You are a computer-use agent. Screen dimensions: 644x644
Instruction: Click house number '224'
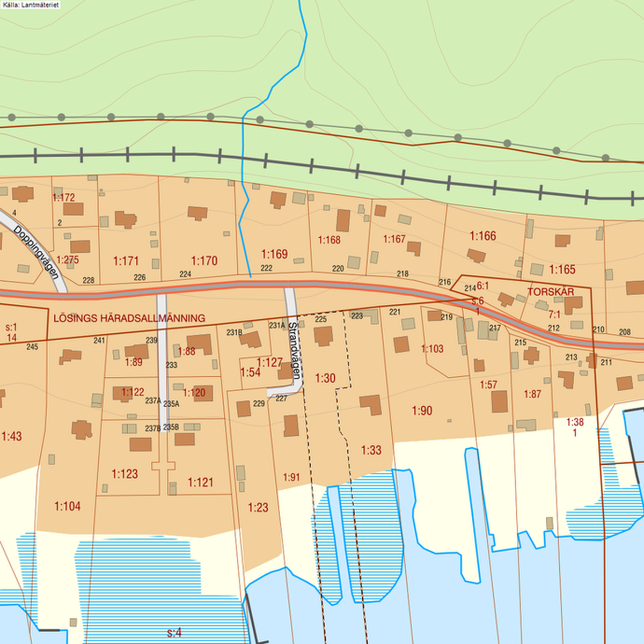[185, 274]
